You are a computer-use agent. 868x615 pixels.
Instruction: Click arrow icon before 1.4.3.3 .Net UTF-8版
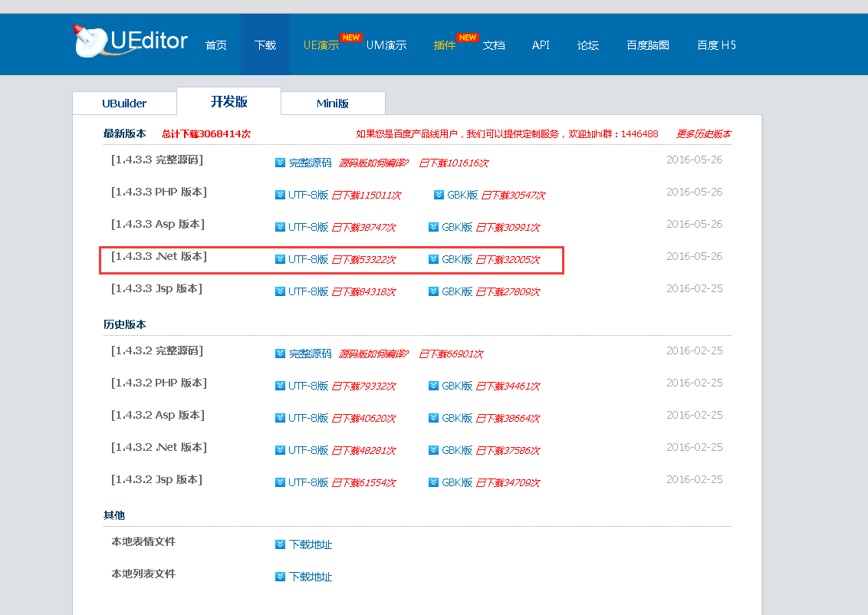[280, 259]
